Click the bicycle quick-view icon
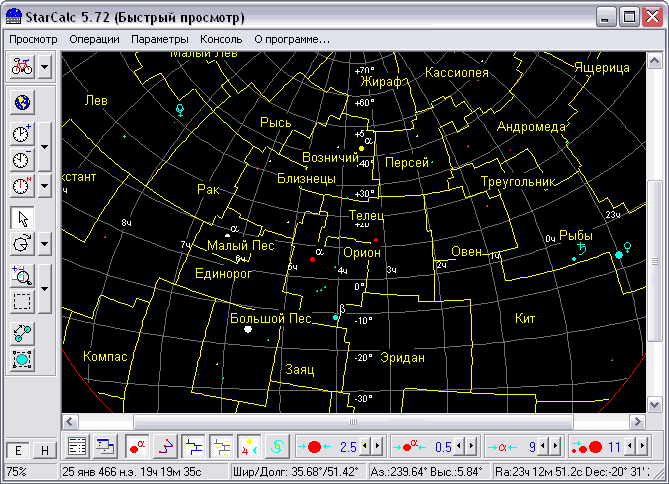669x484 pixels. click(x=22, y=67)
